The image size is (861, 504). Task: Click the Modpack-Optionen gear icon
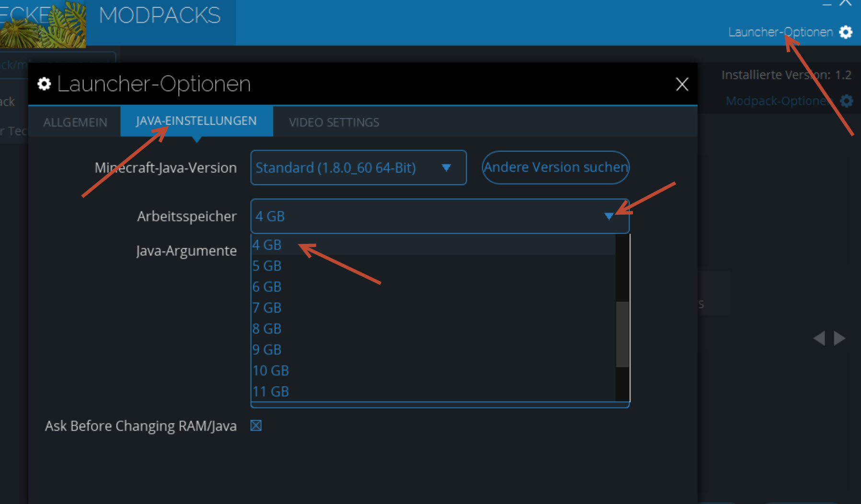pos(847,101)
